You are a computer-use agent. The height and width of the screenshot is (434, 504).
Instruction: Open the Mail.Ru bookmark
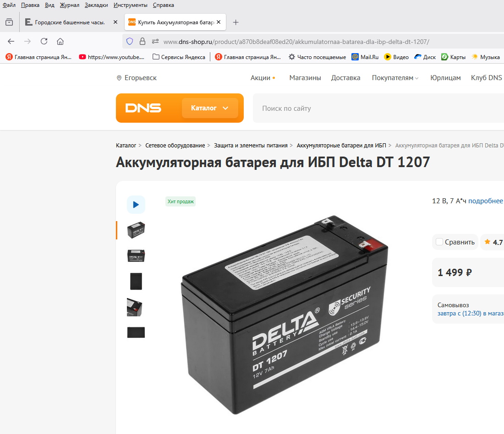[x=365, y=57]
